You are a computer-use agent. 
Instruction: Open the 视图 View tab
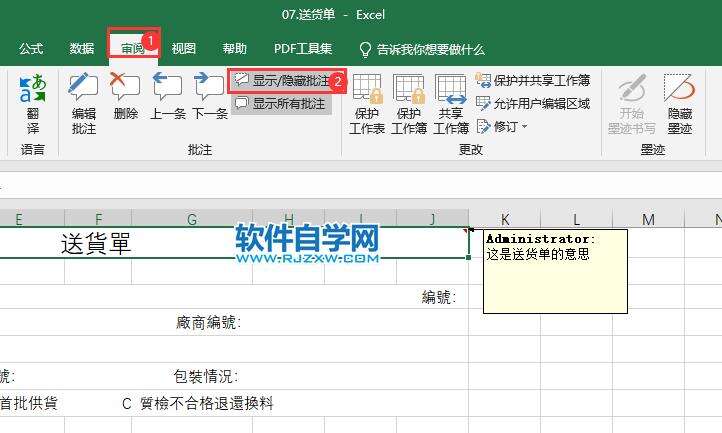point(184,48)
